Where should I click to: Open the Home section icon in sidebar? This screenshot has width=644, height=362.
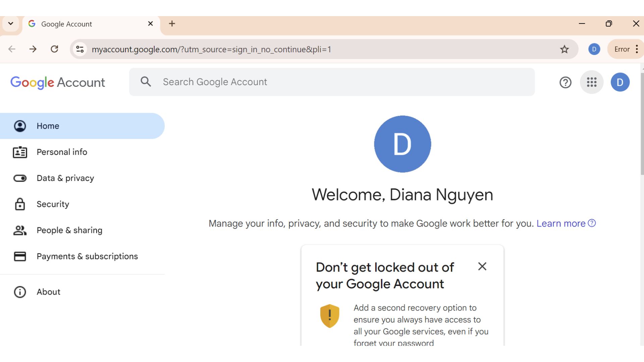click(20, 126)
